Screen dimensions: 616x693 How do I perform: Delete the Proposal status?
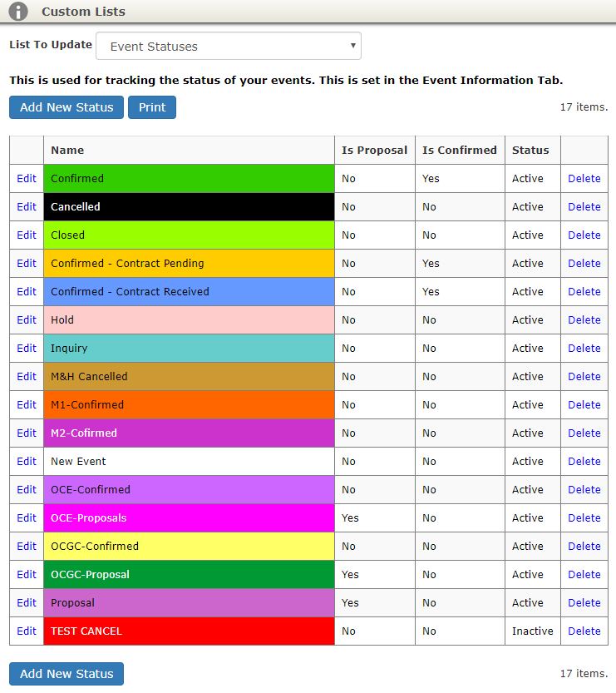coord(584,603)
